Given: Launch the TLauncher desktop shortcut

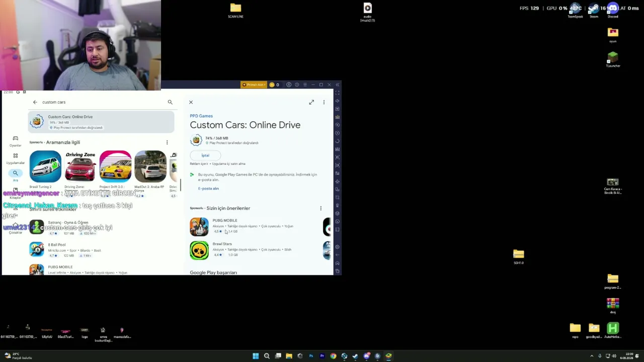Looking at the screenshot, I should [613, 60].
